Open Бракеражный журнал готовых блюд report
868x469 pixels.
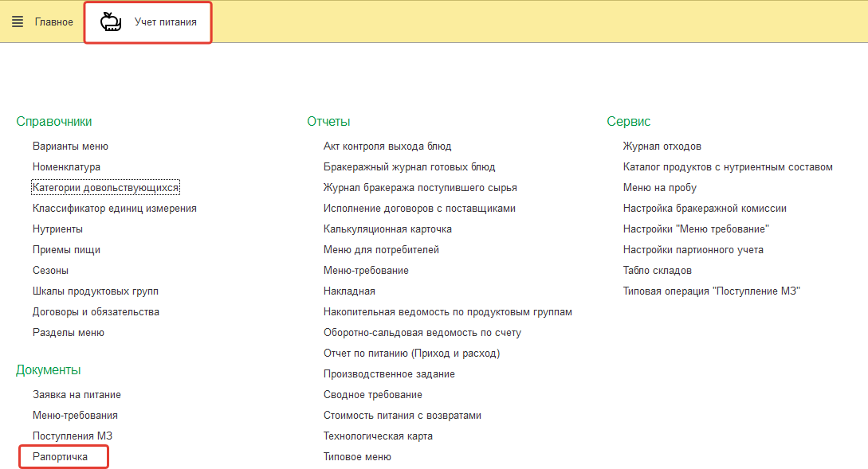coord(409,167)
